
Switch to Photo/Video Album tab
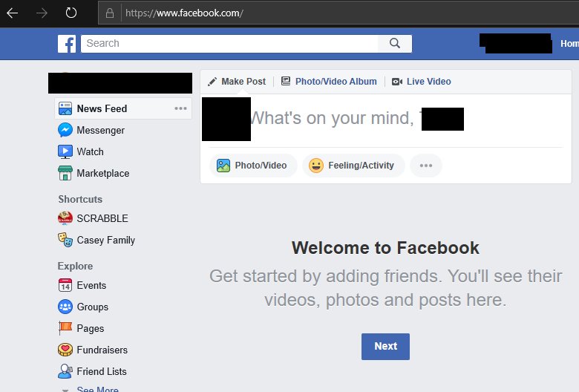(329, 81)
